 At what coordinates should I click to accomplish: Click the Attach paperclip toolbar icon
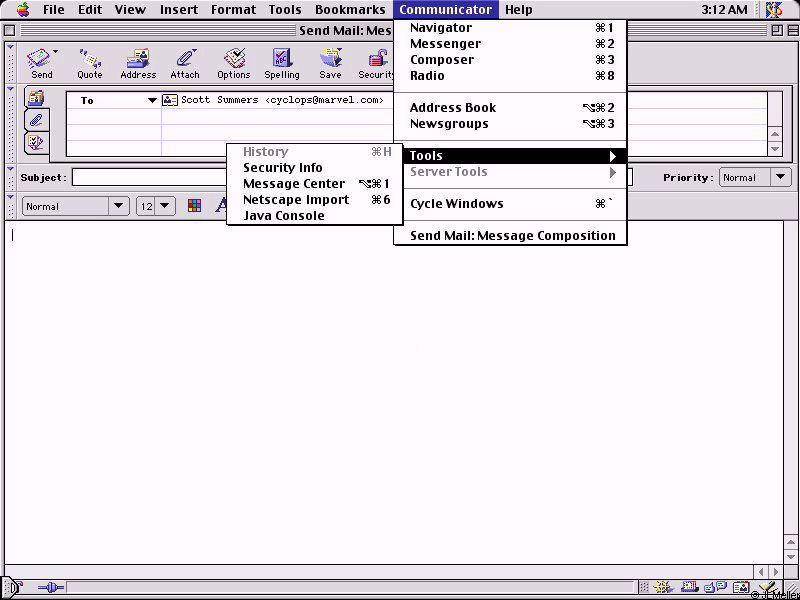click(185, 59)
